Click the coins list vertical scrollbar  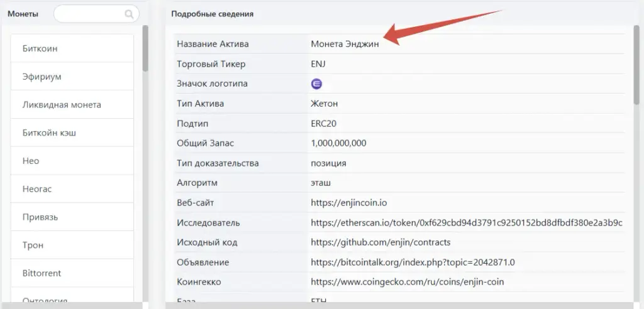click(145, 48)
